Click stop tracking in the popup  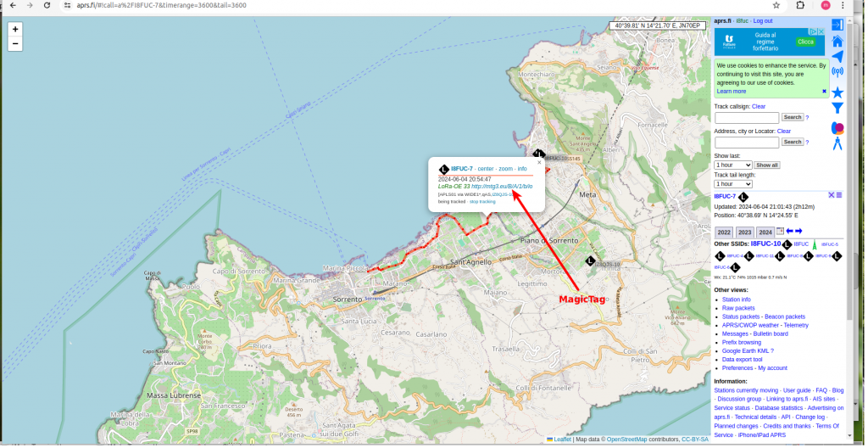tap(482, 202)
